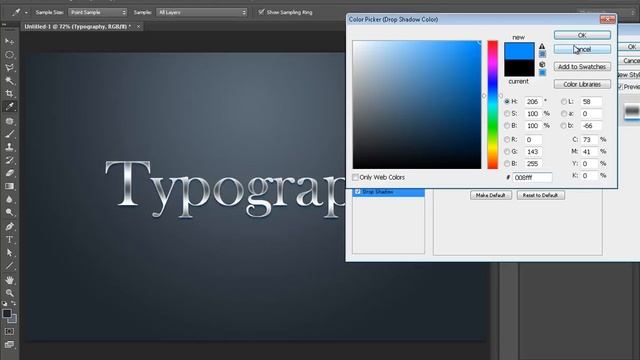Click Reset to Default button

[x=540, y=195]
